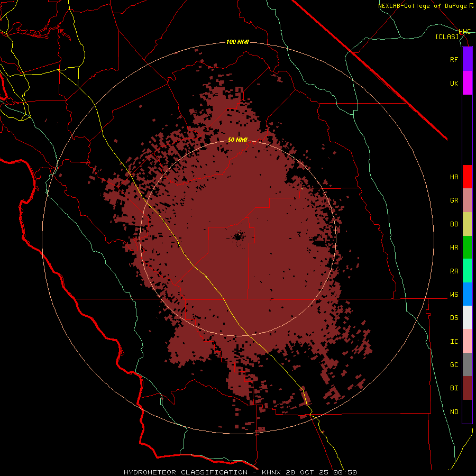
Task: Click the 'GR' legend label
Action: (x=454, y=200)
